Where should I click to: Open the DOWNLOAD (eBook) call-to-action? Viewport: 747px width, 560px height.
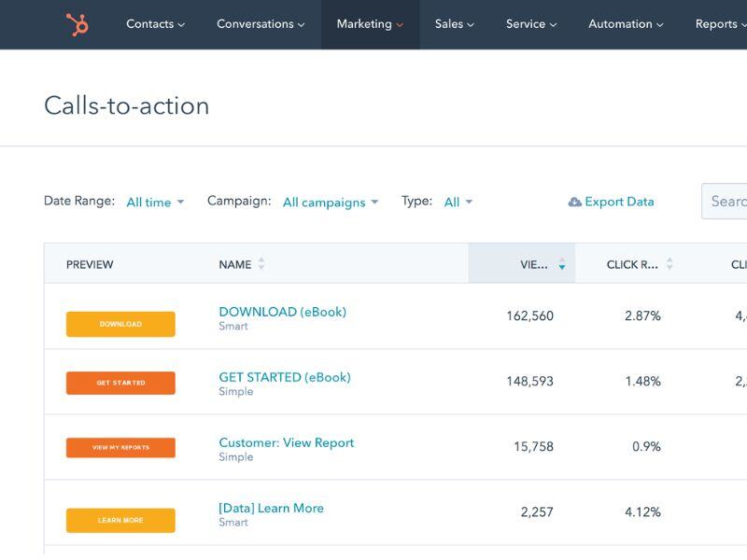pyautogui.click(x=283, y=312)
